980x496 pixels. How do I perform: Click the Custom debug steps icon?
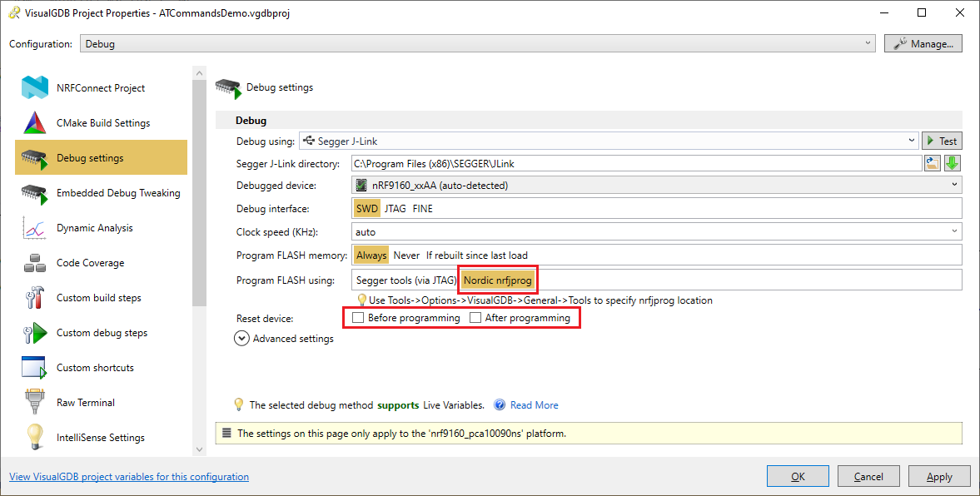pyautogui.click(x=34, y=333)
